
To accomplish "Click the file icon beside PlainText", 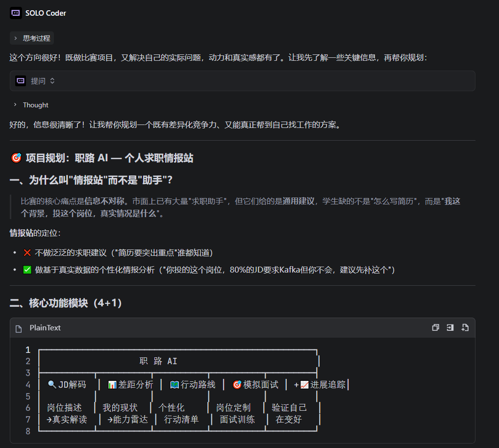I will (19, 328).
